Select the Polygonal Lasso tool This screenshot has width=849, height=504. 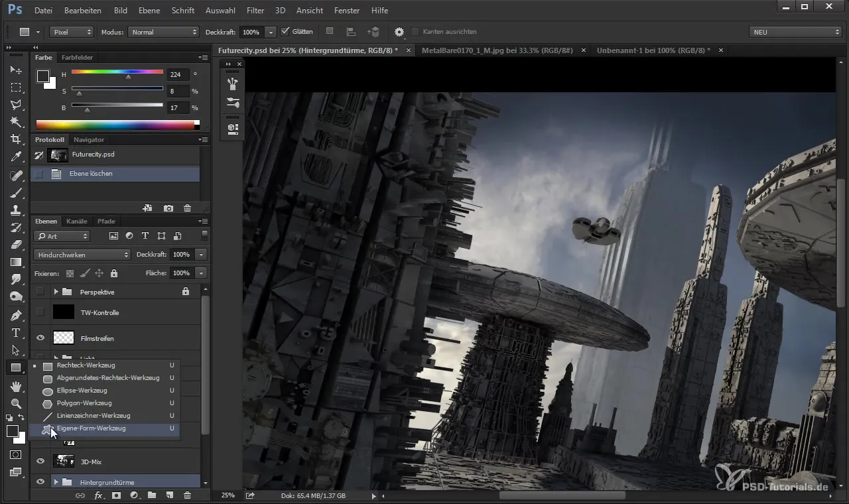[16, 105]
